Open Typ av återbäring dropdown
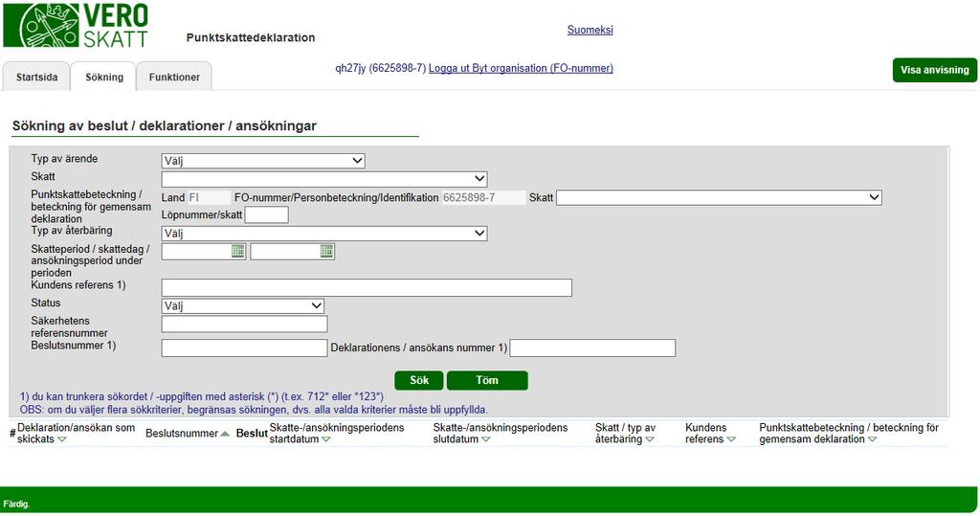 tap(324, 234)
